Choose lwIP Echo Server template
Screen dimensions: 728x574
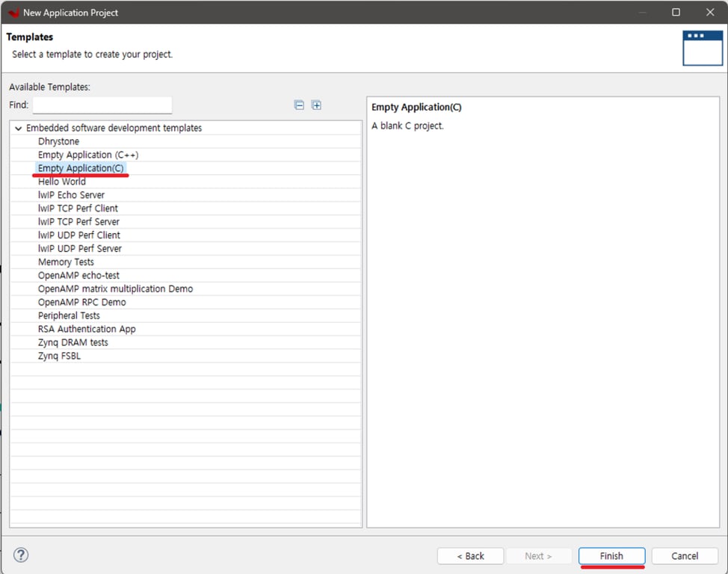coord(71,195)
